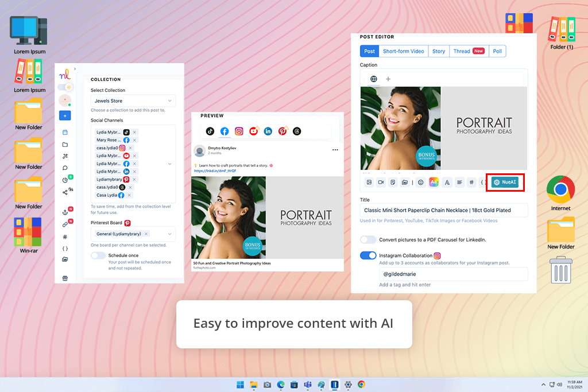Screen dimensions: 588x392
Task: Click the blue plus create button in sidebar
Action: coord(65,116)
